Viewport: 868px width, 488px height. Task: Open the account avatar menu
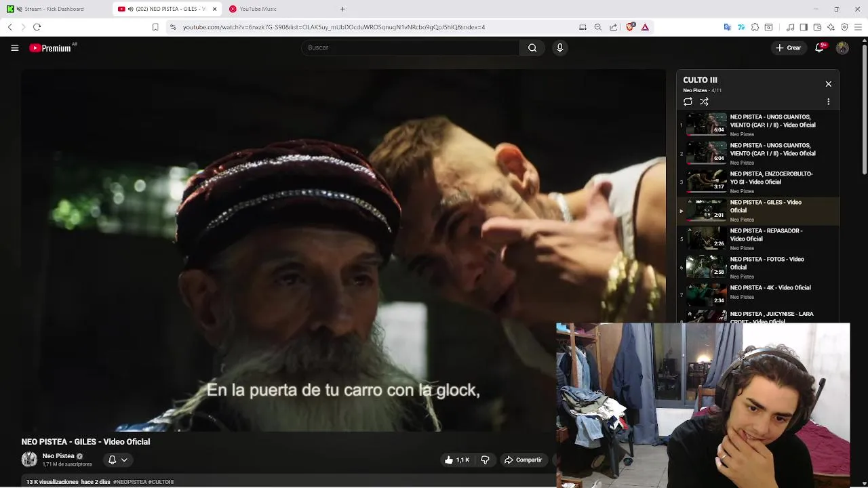click(842, 47)
